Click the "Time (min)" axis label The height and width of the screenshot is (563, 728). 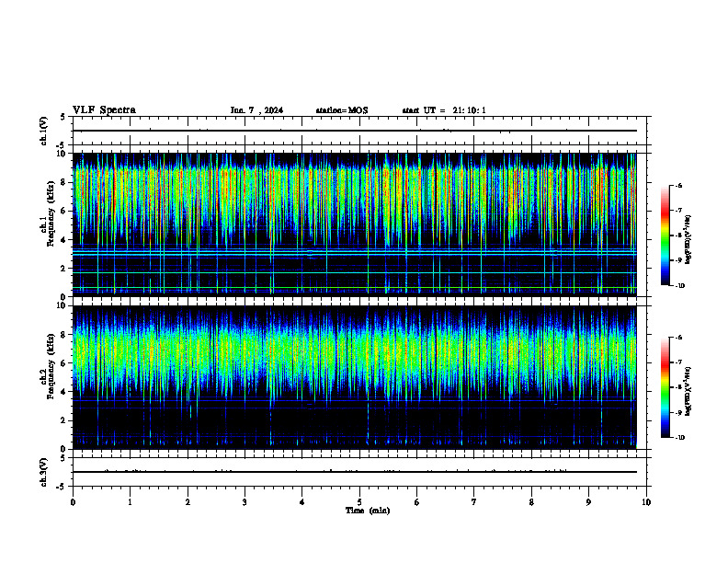pyautogui.click(x=368, y=511)
